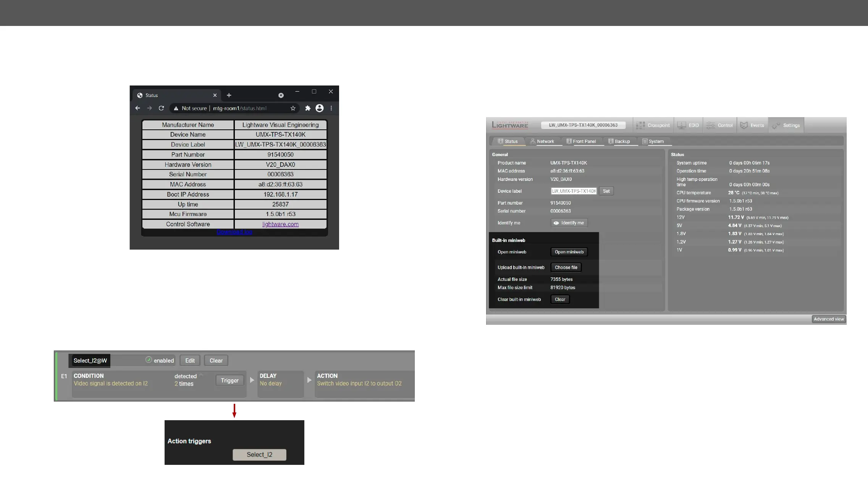
Task: Open the tab search dropdown arrow in browser
Action: [x=281, y=95]
